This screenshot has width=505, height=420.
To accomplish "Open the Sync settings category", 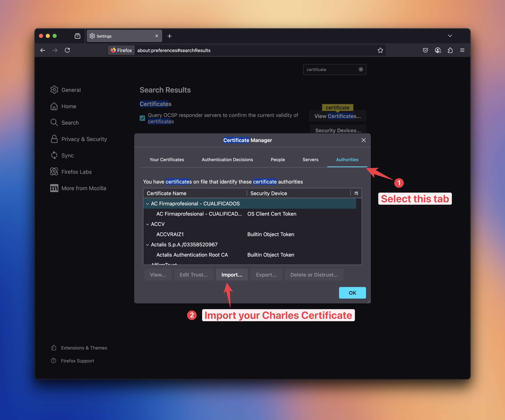I will (62, 155).
